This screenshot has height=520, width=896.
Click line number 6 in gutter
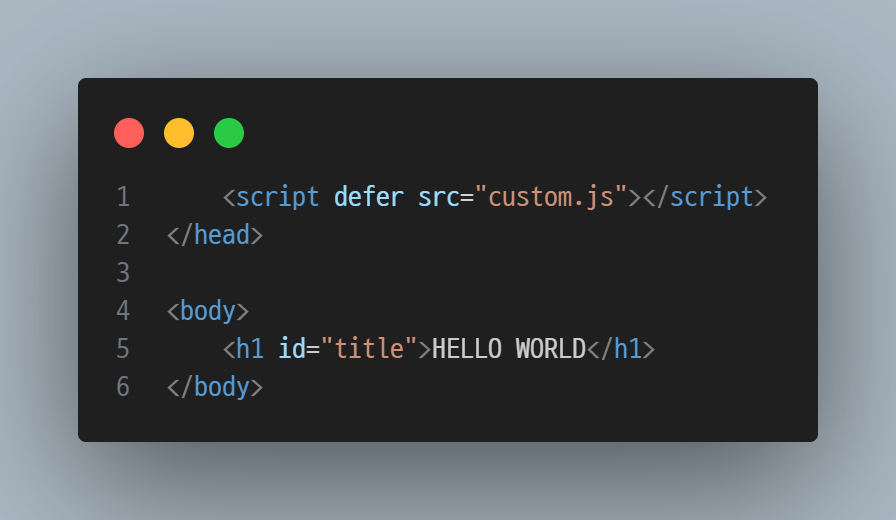pyautogui.click(x=123, y=387)
